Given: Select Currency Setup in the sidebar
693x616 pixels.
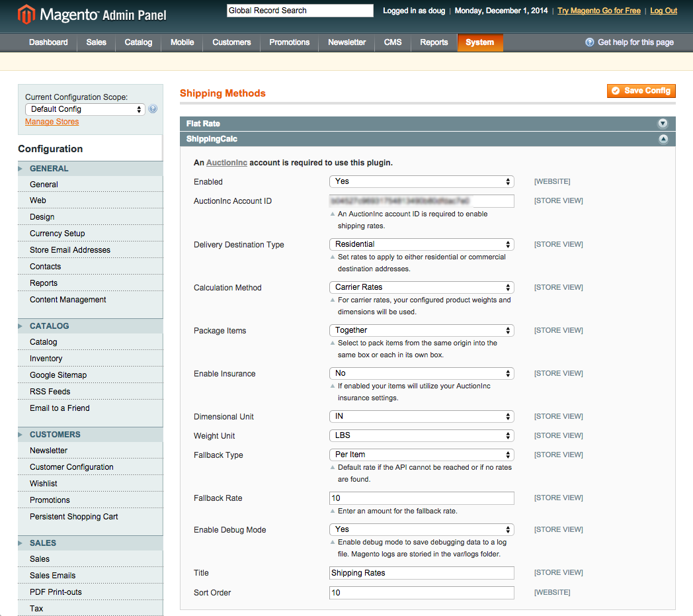Looking at the screenshot, I should tap(90, 234).
